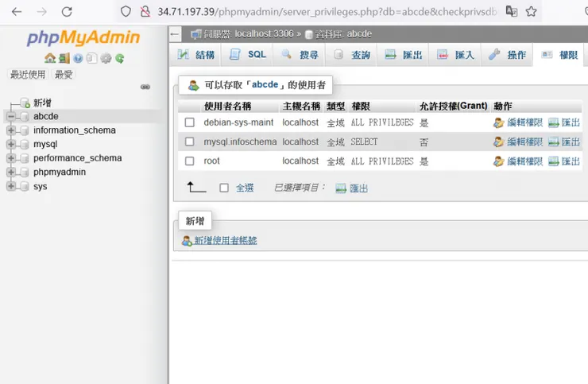Click the 新增使用者帳號 link
This screenshot has width=588, height=384.
(226, 241)
